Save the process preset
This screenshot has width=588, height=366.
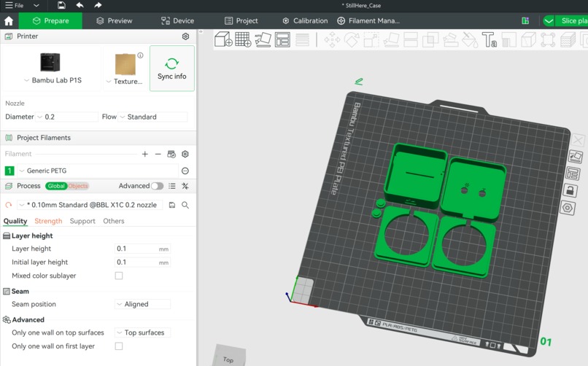point(172,205)
